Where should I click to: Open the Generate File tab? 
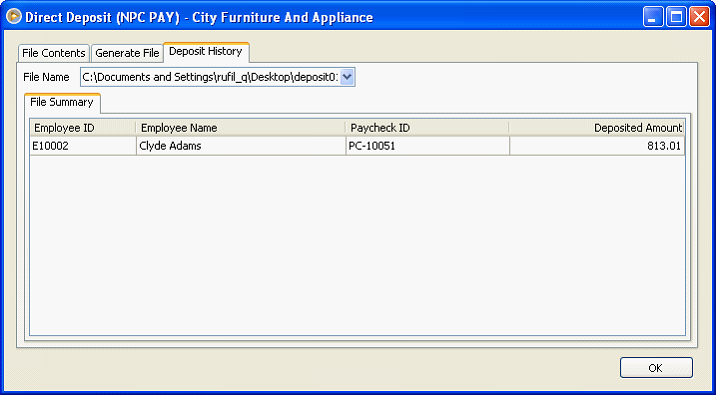(127, 53)
